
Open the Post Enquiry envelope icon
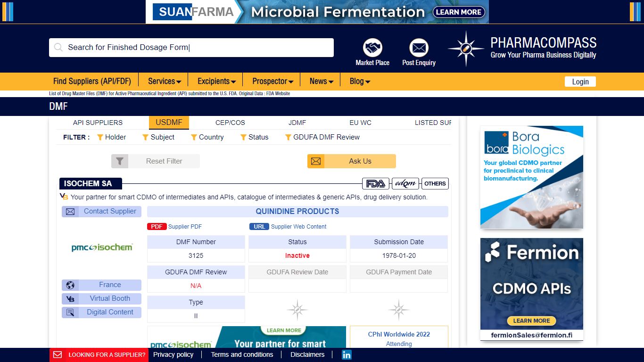(x=419, y=48)
